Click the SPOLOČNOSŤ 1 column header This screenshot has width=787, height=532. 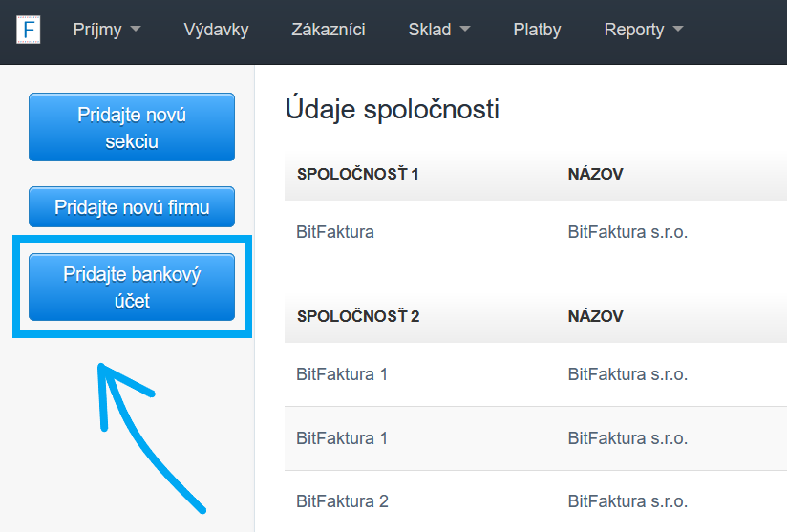point(358,175)
